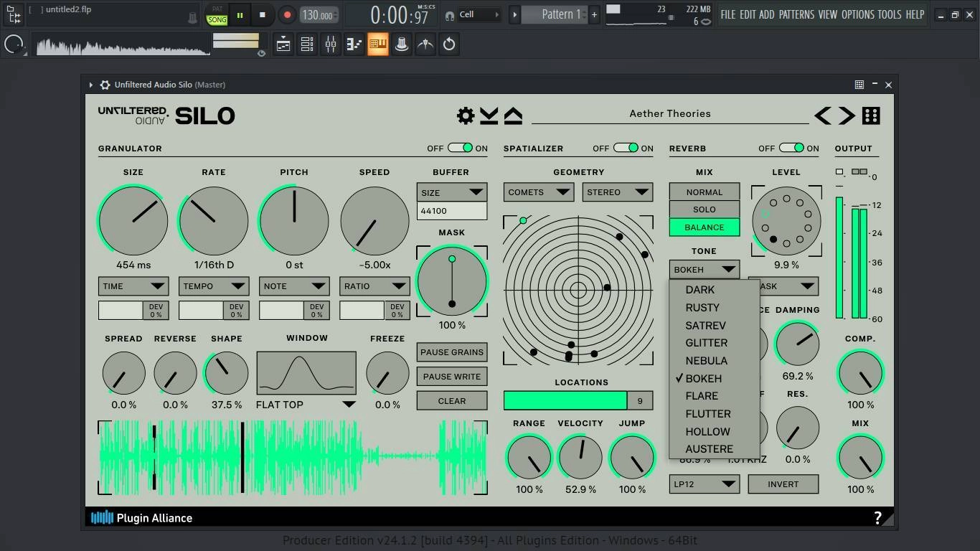Click the granulator SIZE knob
This screenshot has height=551, width=980.
point(133,221)
